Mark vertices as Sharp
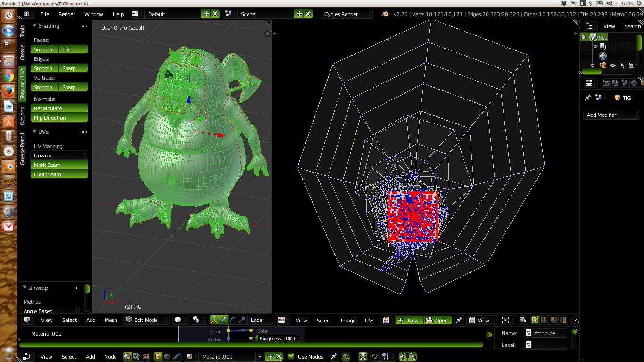The image size is (644, 362). (74, 87)
